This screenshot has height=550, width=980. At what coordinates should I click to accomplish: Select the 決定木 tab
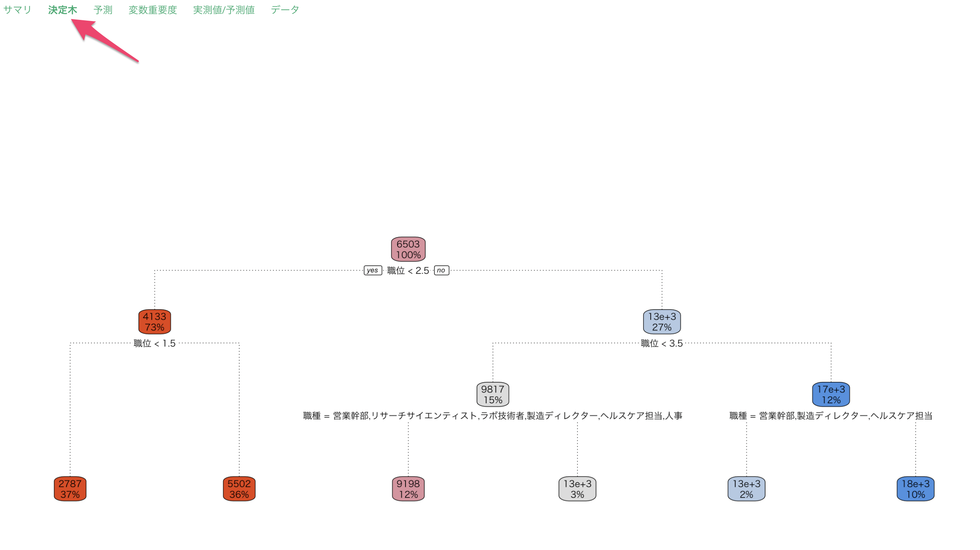click(62, 10)
